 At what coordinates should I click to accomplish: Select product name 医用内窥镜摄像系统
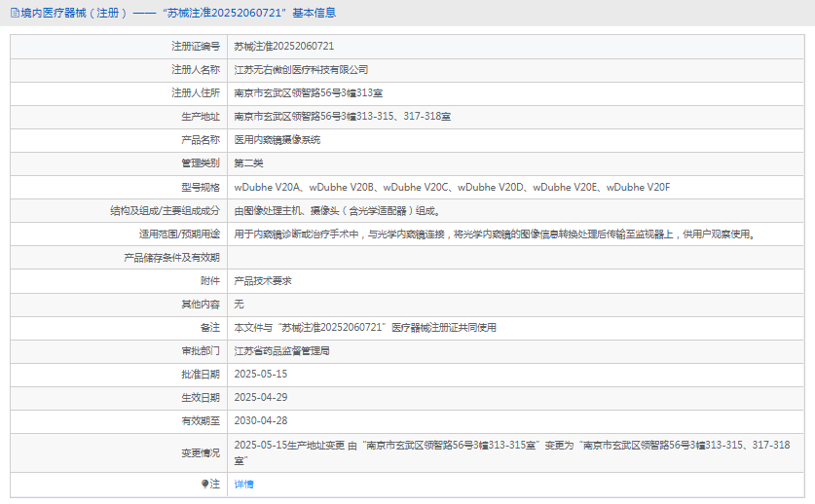tap(278, 140)
